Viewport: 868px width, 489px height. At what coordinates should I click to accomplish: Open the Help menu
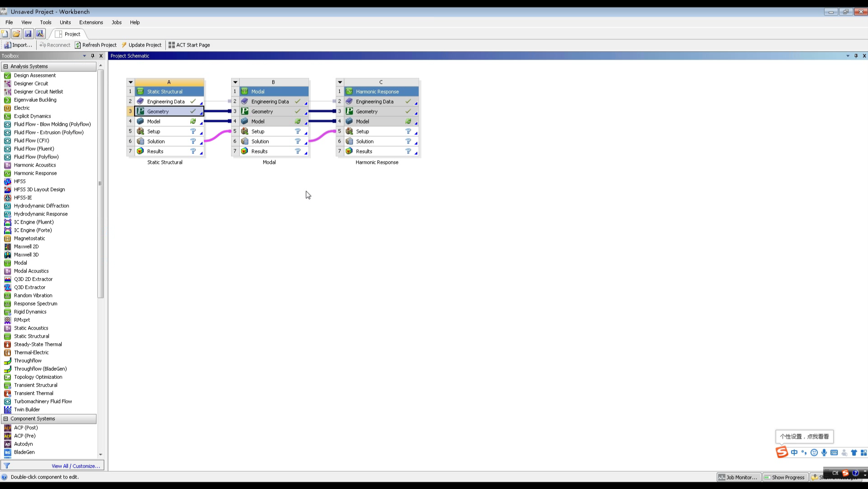[x=135, y=22]
